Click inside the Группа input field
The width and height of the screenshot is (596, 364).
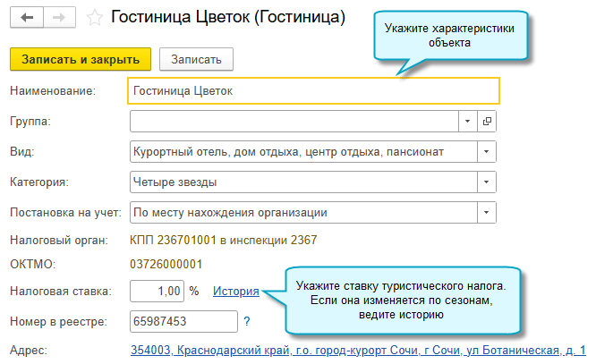[x=294, y=121]
